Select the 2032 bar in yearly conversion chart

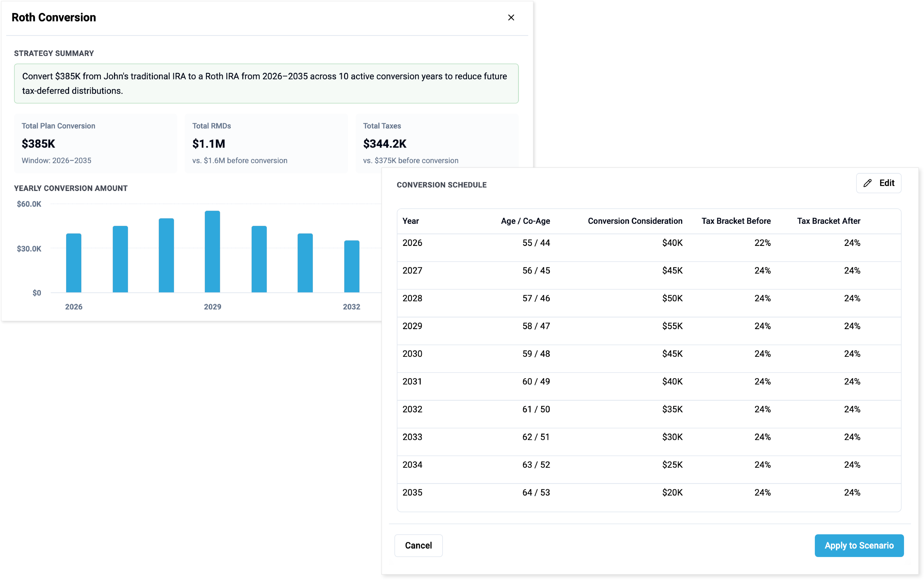[x=352, y=267]
